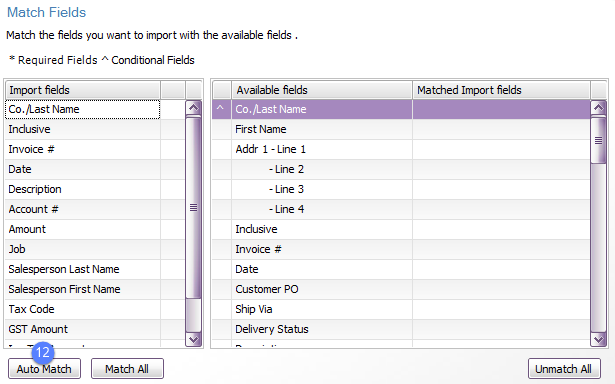Click the Auto Match button
Screen dimensions: 615x384
pyautogui.click(x=44, y=369)
